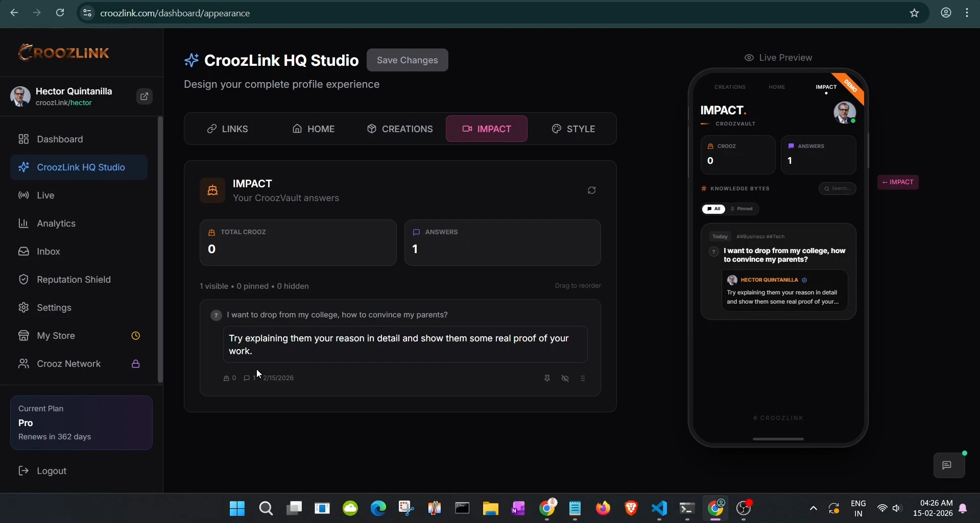Image resolution: width=980 pixels, height=523 pixels.
Task: Click the CroozLink logo
Action: click(64, 52)
